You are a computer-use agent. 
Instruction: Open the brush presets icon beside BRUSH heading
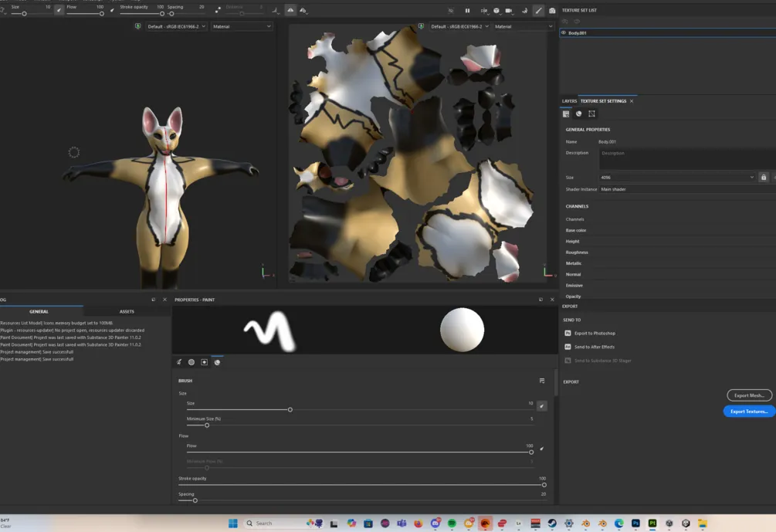coord(542,381)
